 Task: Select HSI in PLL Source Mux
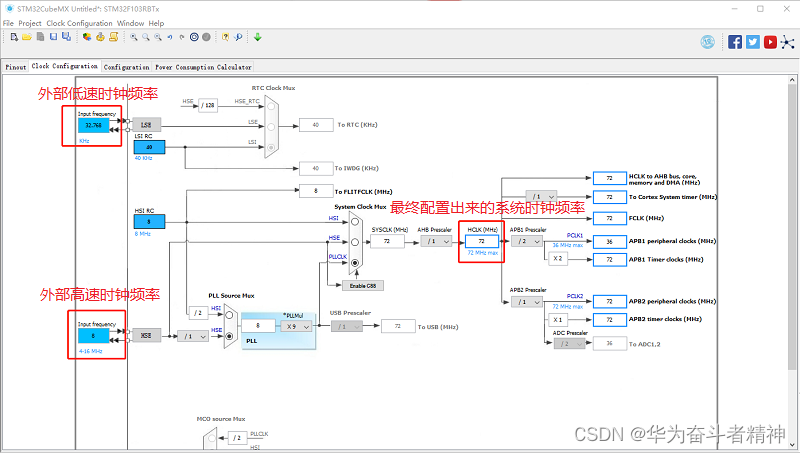tap(229, 315)
